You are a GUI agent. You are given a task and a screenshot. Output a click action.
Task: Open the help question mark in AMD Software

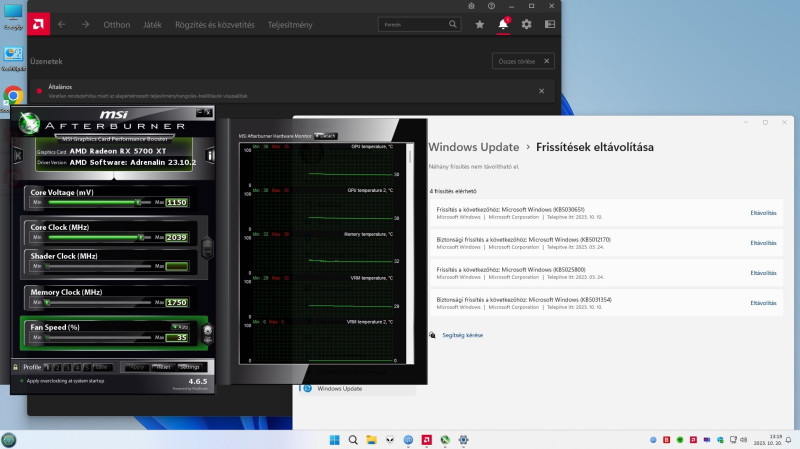coord(491,6)
